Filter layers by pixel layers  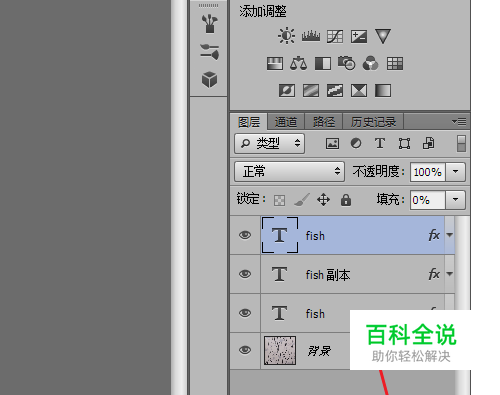point(332,144)
